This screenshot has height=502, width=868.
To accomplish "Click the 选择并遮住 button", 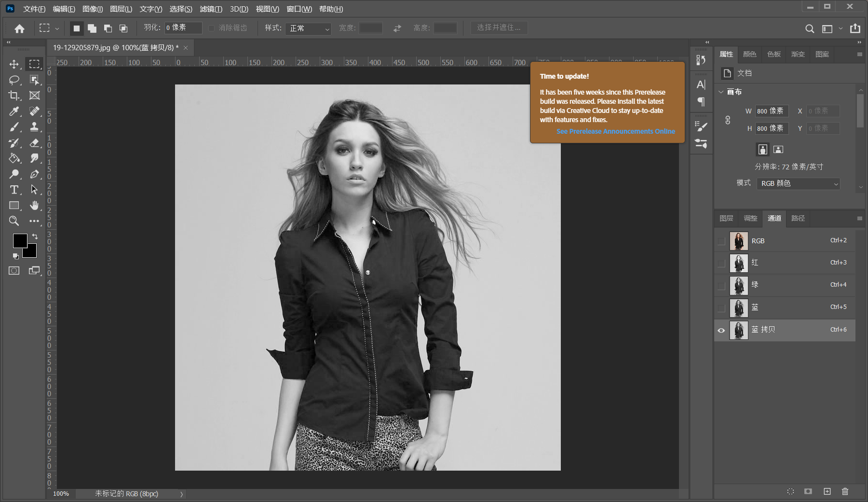I will pyautogui.click(x=499, y=28).
